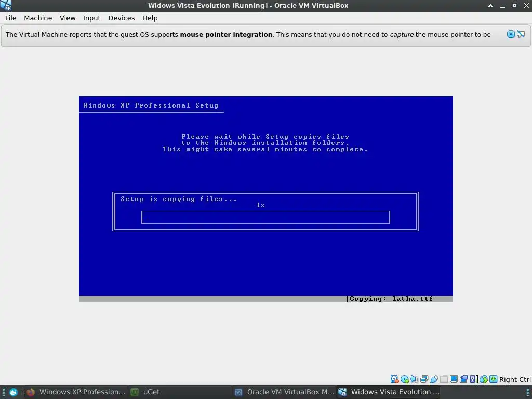Screen dimensions: 532x399
Task: Click the keyboard capture arrow icon
Action: (494, 379)
